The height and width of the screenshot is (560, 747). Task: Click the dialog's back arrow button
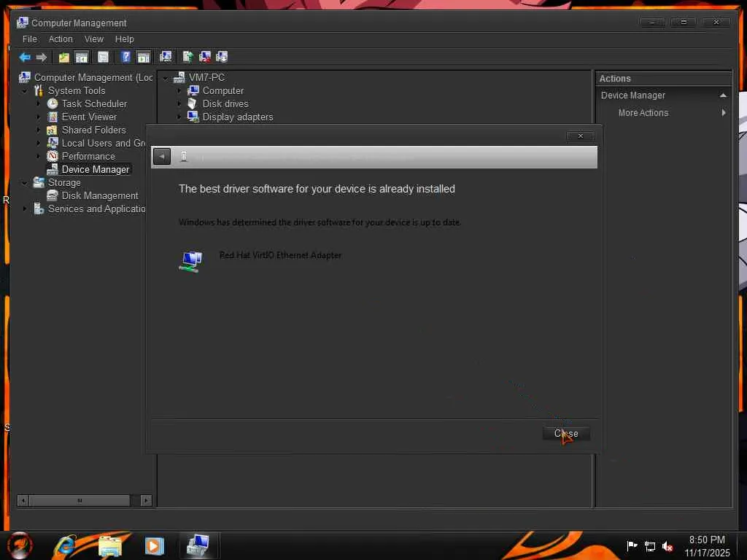click(x=162, y=156)
